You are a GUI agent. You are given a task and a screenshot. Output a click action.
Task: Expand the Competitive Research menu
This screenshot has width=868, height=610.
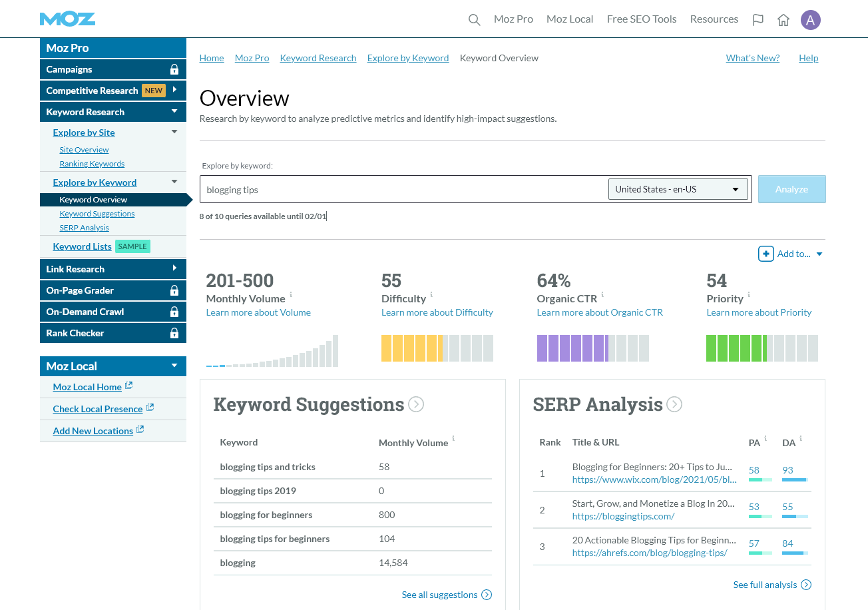tap(174, 91)
